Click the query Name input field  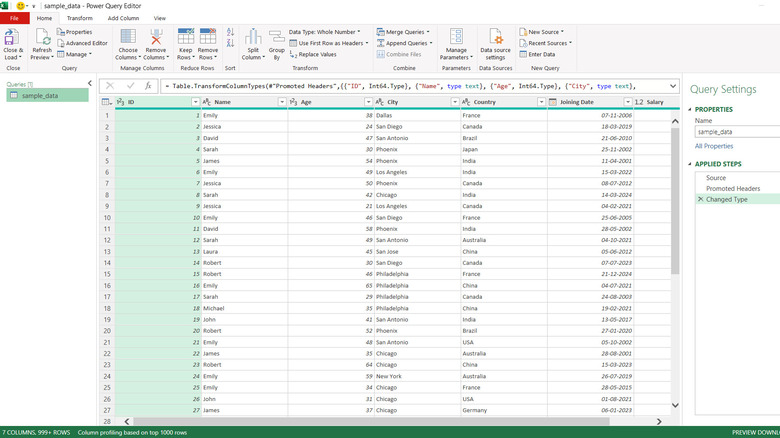point(737,131)
